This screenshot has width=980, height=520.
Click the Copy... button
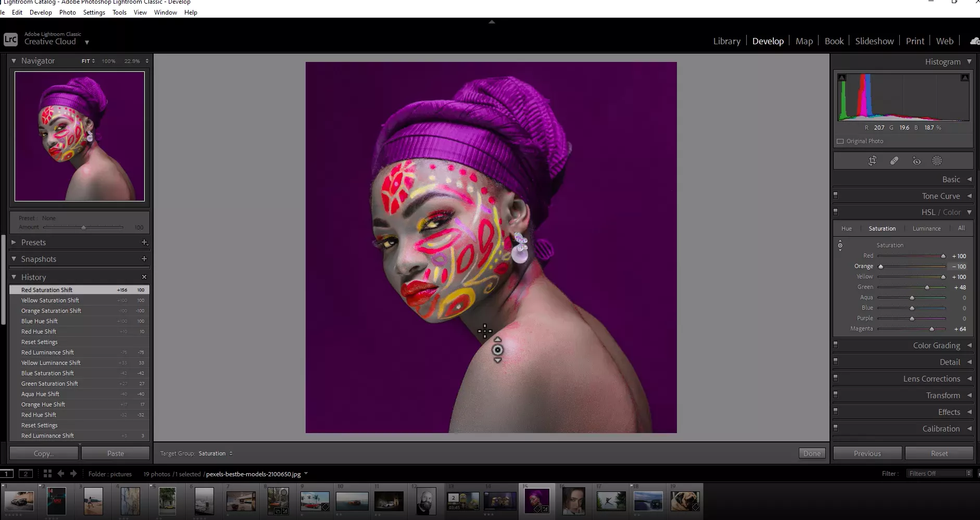(x=44, y=453)
